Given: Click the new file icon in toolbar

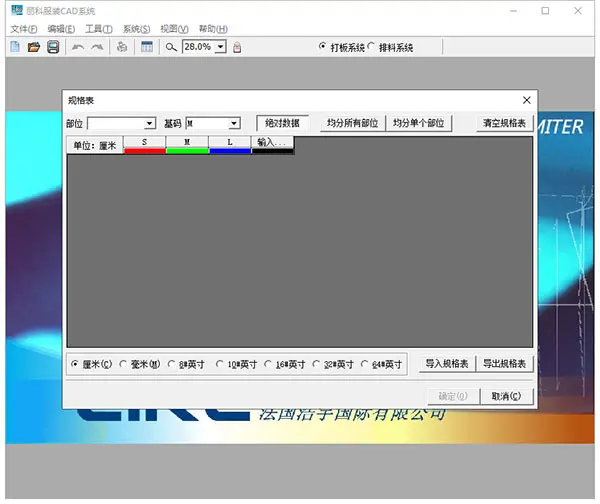Looking at the screenshot, I should (15, 47).
